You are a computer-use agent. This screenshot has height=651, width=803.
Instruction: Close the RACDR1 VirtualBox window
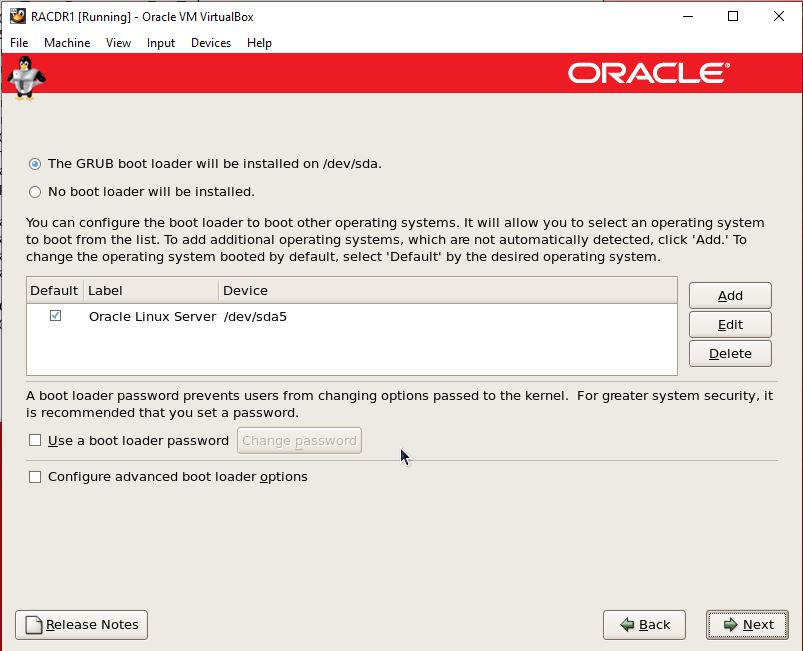tap(778, 16)
